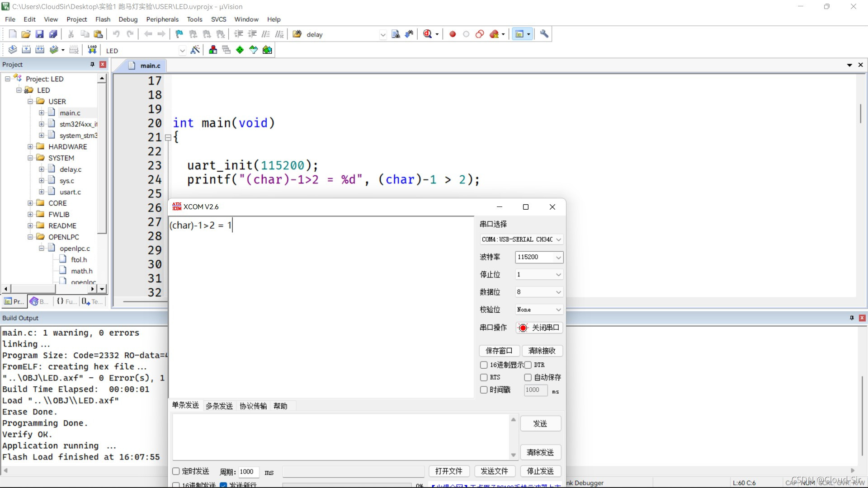This screenshot has height=488, width=868.
Task: Click the Start/Stop Debug Session icon
Action: [428, 34]
